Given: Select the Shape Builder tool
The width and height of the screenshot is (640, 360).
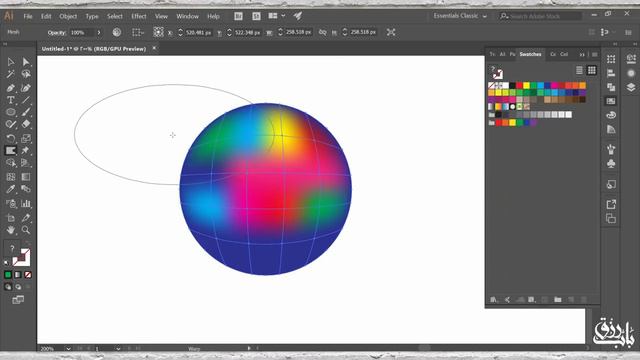Looking at the screenshot, I should click(11, 163).
